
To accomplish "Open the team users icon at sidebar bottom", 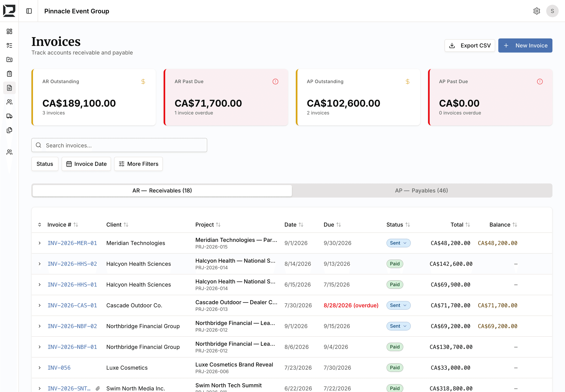I will coord(9,152).
